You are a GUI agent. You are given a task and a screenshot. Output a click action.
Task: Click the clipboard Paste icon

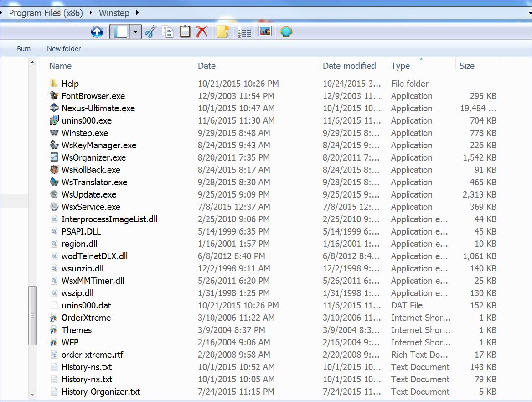[185, 32]
